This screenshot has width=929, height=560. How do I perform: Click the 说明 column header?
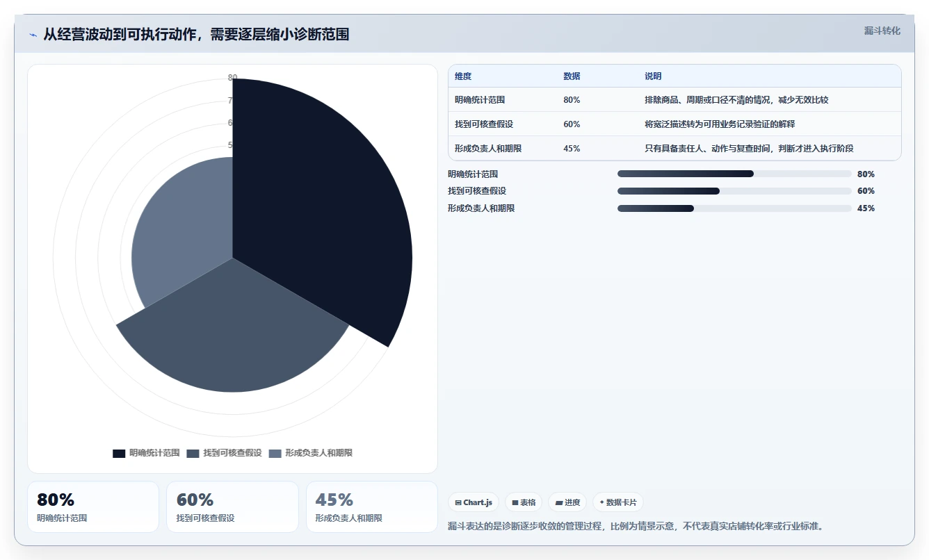click(x=653, y=76)
